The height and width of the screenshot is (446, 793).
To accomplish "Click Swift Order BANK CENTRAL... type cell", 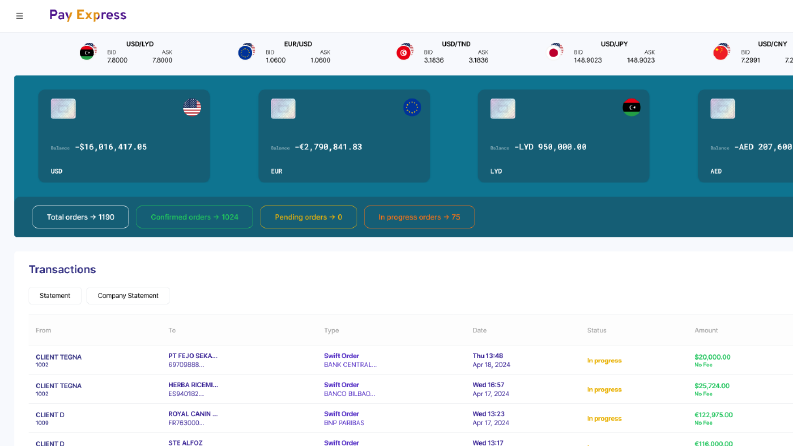I will (x=350, y=360).
